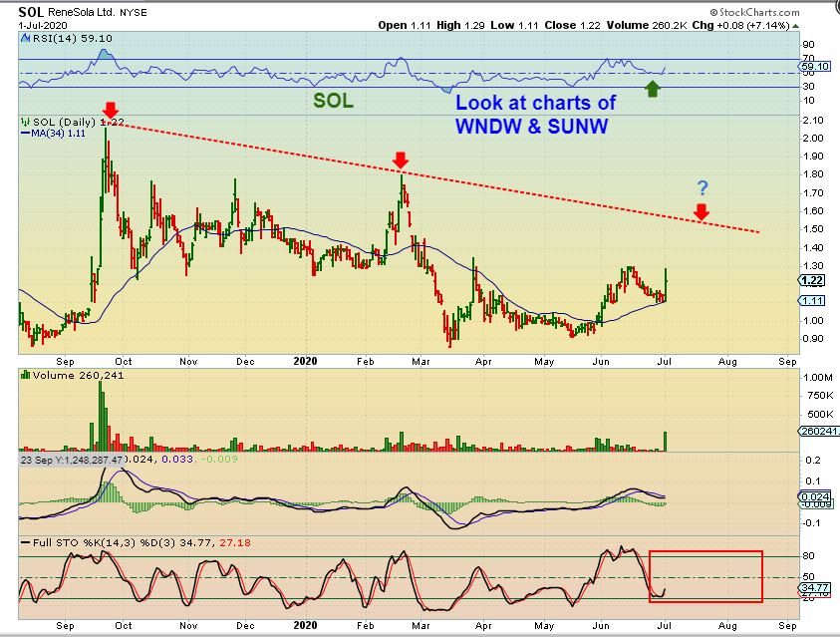Click the Open 1.11 value in header
The image size is (840, 637).
(x=405, y=25)
